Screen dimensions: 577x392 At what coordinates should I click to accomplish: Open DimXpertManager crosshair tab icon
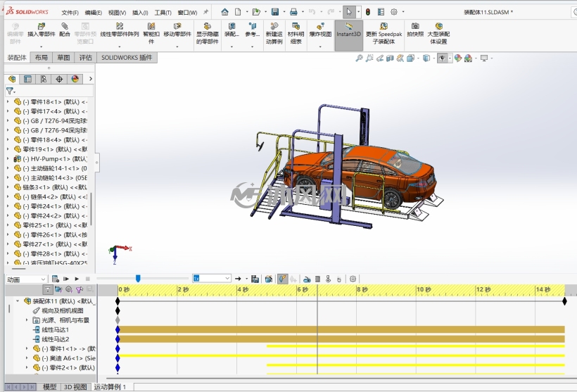click(59, 79)
